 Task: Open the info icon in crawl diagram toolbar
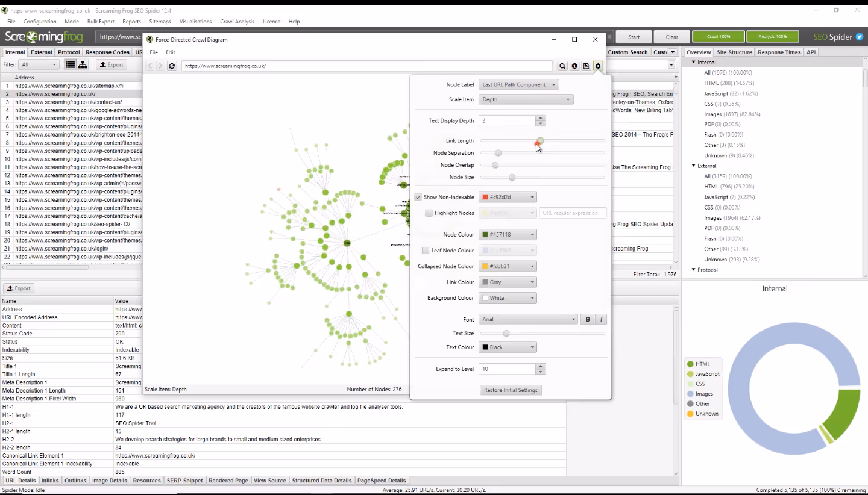click(574, 66)
